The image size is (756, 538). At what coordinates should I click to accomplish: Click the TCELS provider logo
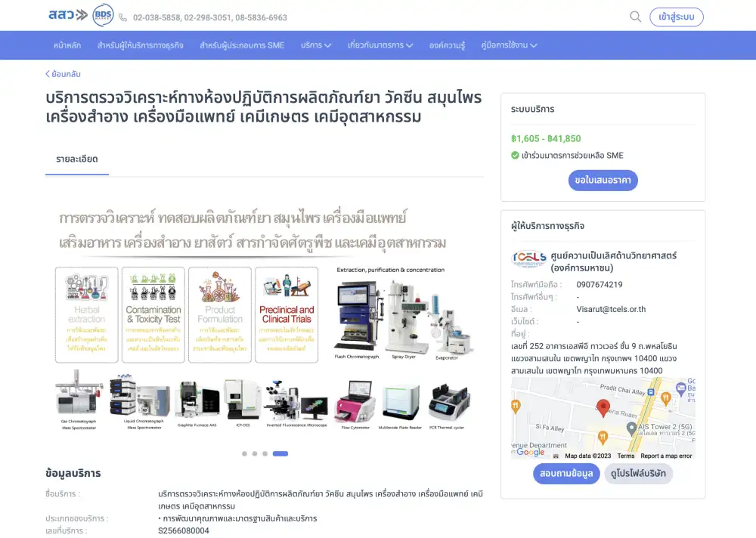(529, 259)
